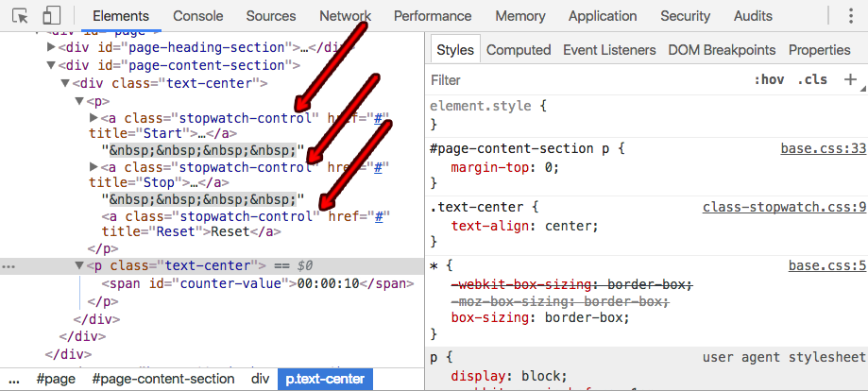Open the Network tab
868x391 pixels.
click(346, 16)
